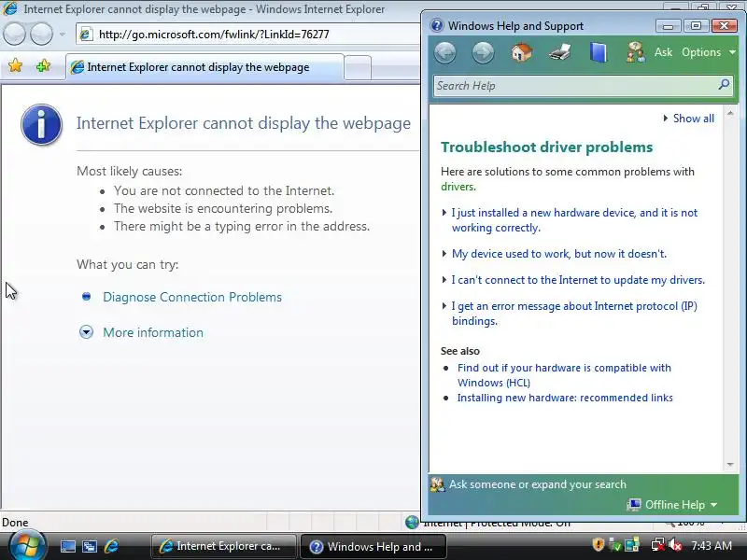Click the blue info icon on error page
This screenshot has height=560, width=747.
41,124
